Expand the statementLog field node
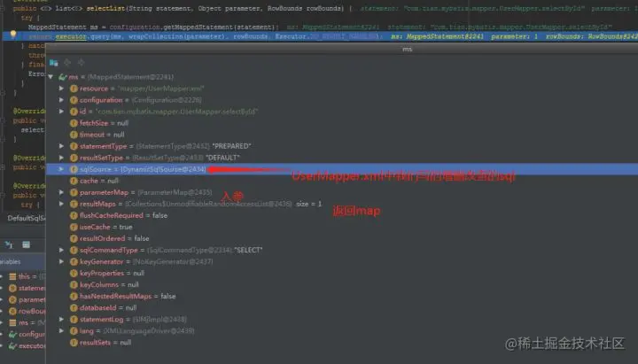Viewport: 638px width, 364px height. (x=61, y=319)
